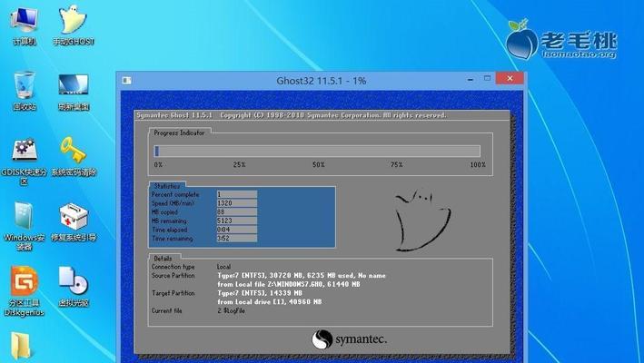
Task: Click the Ghost32 window system menu icon
Action: (x=127, y=81)
